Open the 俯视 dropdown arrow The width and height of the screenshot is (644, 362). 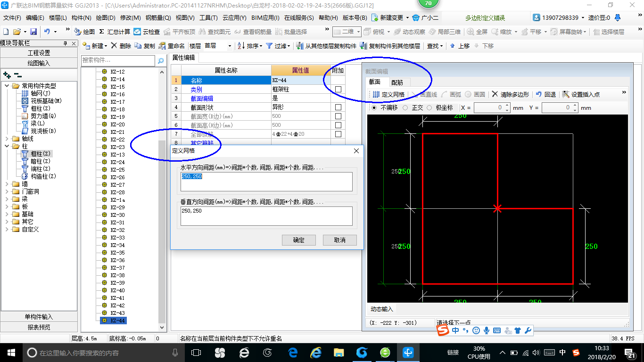[388, 32]
